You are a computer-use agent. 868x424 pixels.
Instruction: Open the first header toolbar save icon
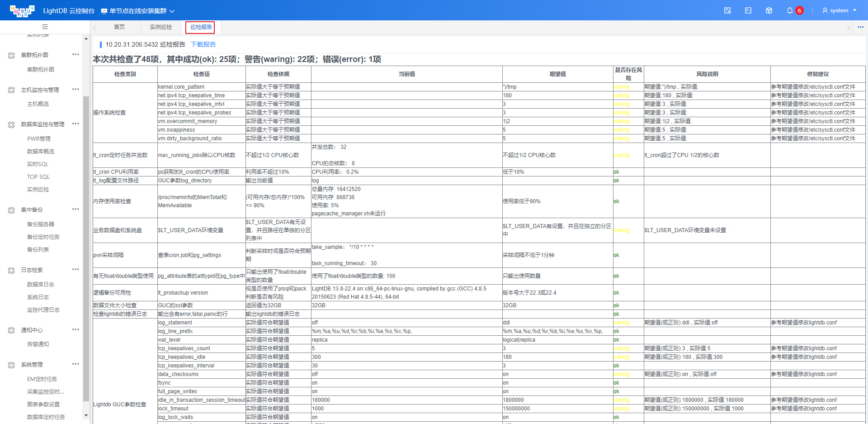[x=727, y=10]
